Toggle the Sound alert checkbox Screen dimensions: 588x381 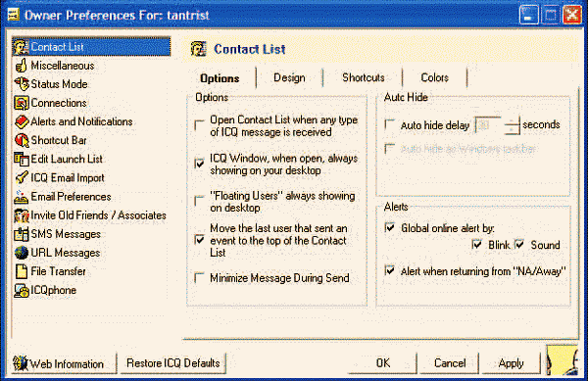click(519, 245)
